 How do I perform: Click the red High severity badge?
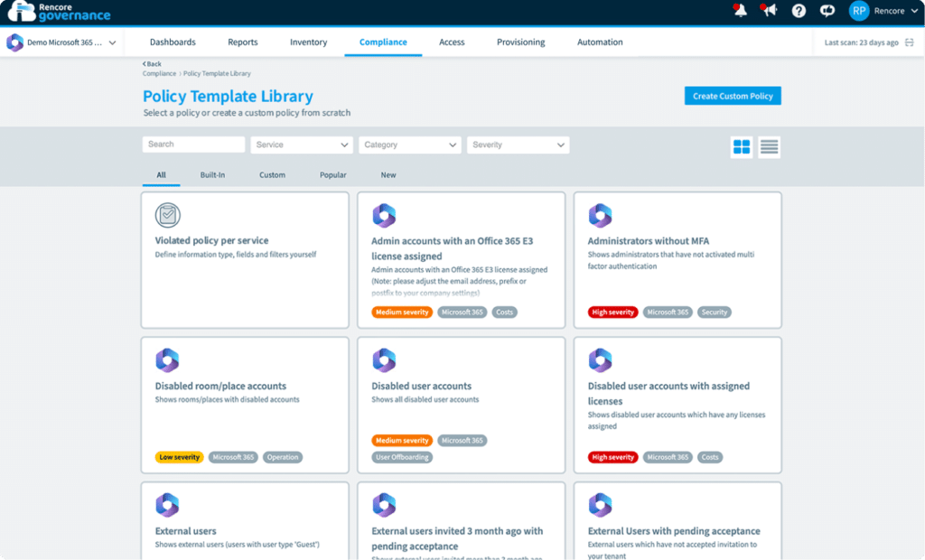click(612, 312)
